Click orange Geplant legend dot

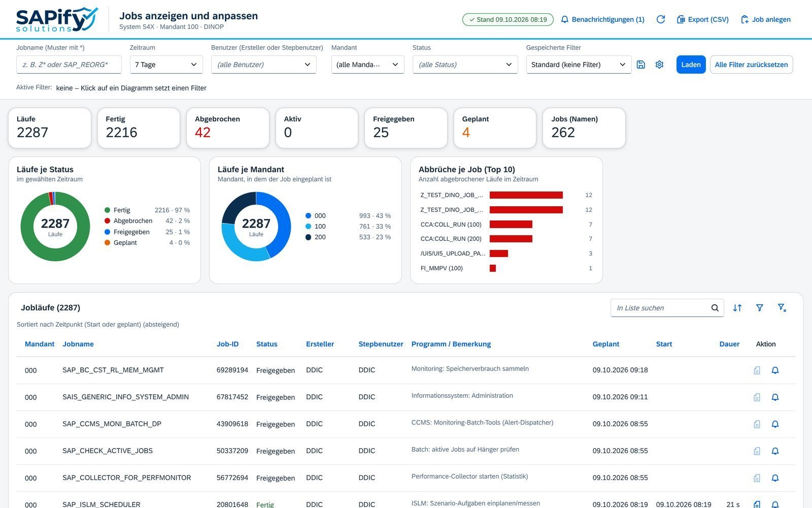[107, 243]
